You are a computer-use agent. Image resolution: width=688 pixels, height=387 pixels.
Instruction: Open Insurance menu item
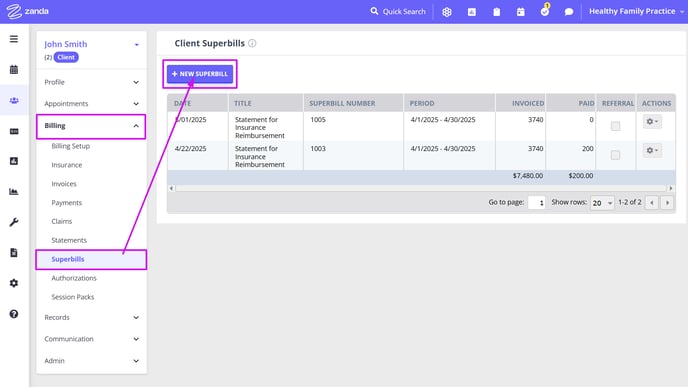(x=67, y=165)
